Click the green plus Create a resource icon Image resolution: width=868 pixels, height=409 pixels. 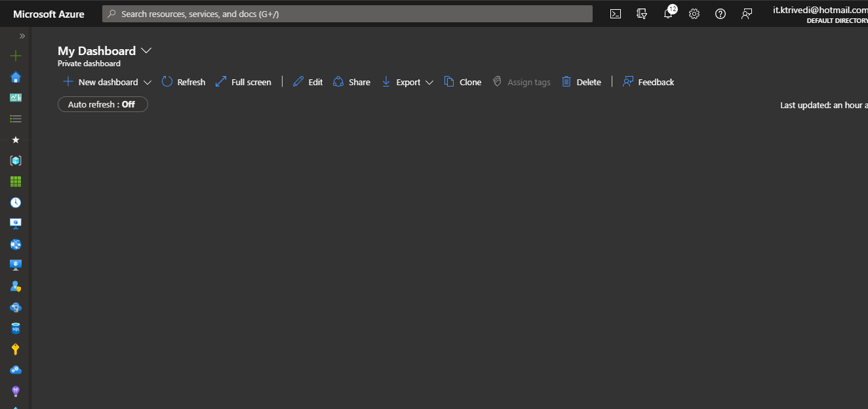tap(16, 56)
